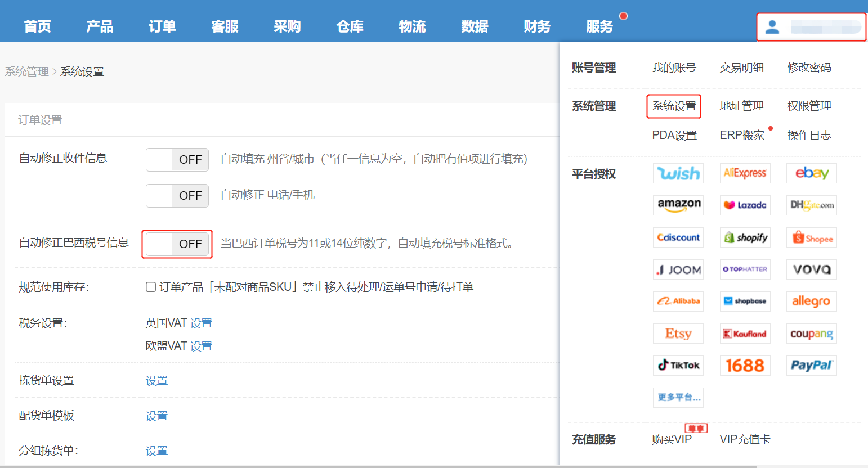Viewport: 868px width, 468px height.
Task: Open DHgate platform authorization
Action: tap(812, 205)
